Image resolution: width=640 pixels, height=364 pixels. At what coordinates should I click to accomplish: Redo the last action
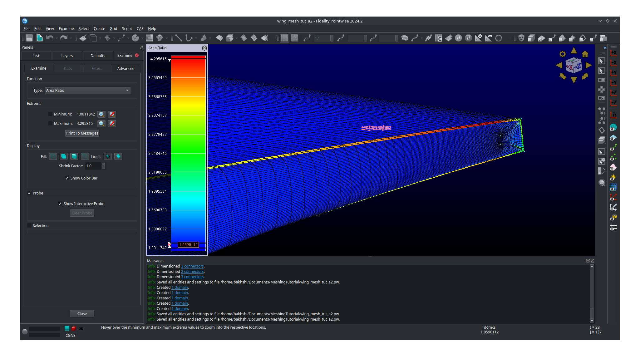pyautogui.click(x=64, y=38)
